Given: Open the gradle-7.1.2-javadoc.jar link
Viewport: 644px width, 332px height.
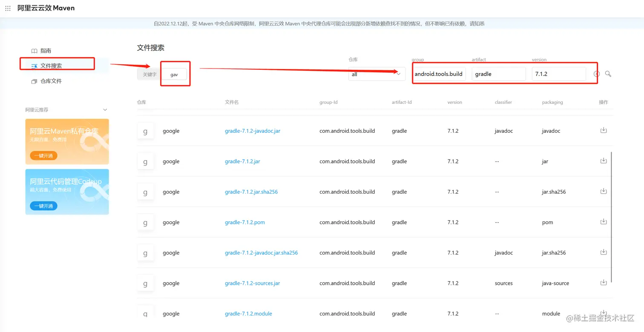Looking at the screenshot, I should tap(253, 131).
